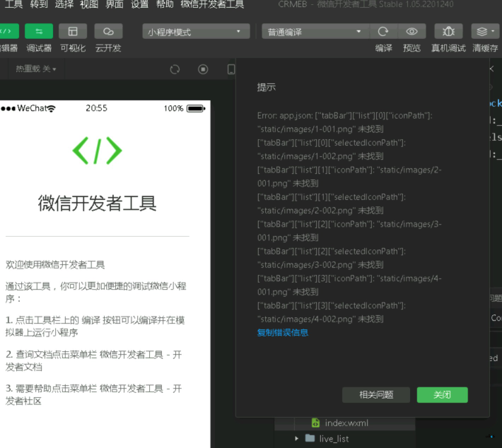Click the 云开发 label
Viewport: 502px width, 448px height.
pos(108,48)
